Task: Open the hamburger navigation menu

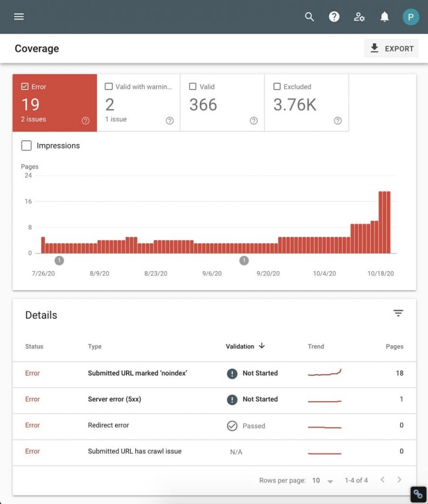Action: click(19, 17)
